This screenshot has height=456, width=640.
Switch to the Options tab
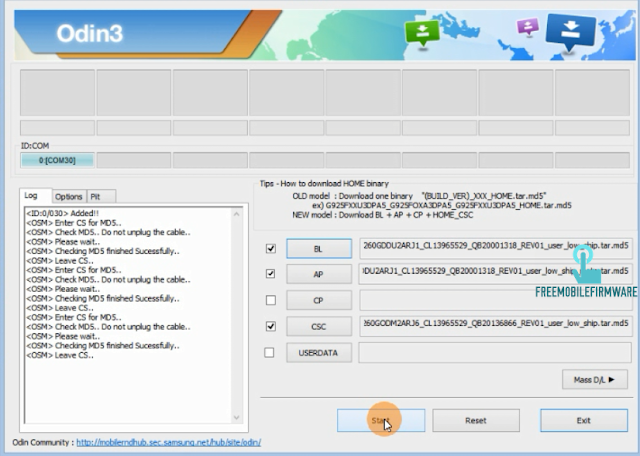pyautogui.click(x=69, y=197)
